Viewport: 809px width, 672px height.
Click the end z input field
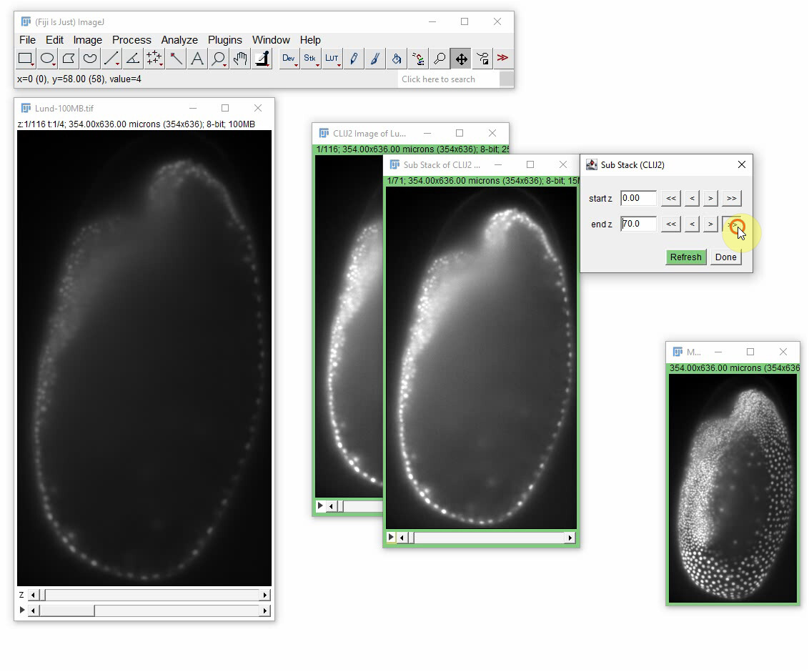638,224
